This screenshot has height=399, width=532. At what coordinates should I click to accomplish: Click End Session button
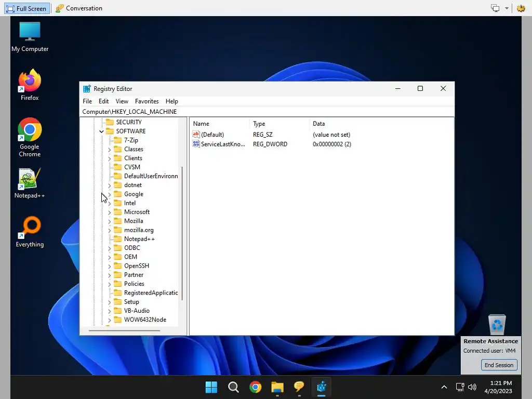click(x=499, y=365)
